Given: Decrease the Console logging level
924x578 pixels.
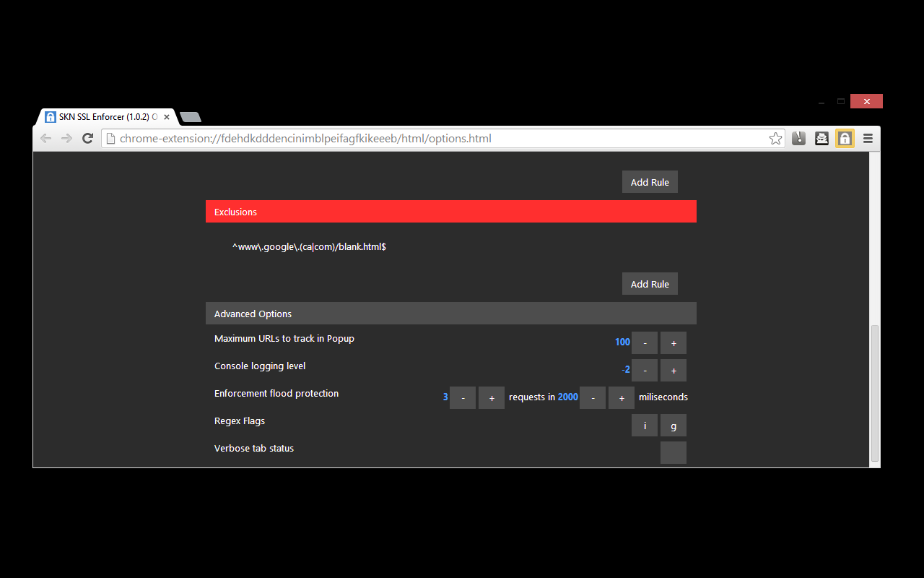Looking at the screenshot, I should point(645,370).
